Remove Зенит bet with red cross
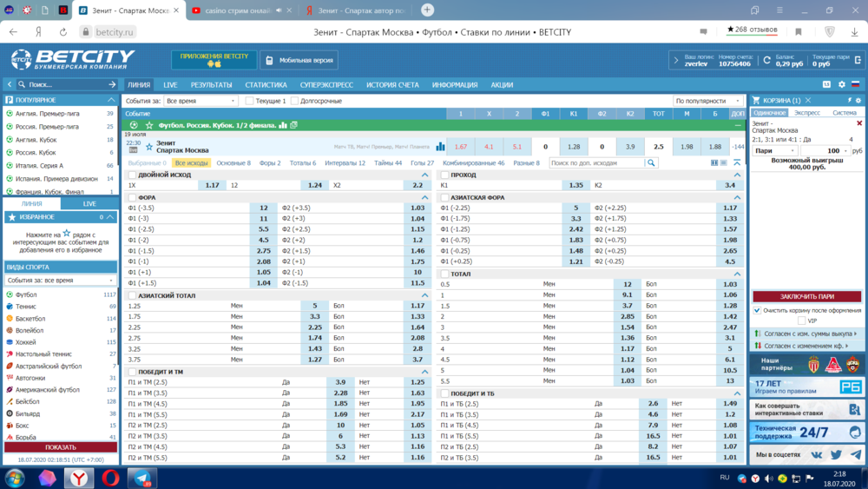The width and height of the screenshot is (868, 489). click(859, 123)
